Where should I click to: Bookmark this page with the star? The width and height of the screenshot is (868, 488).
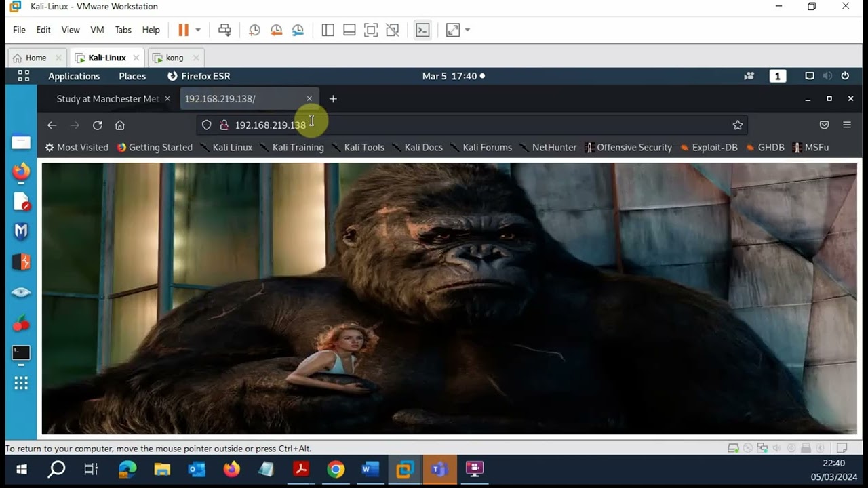[x=738, y=125]
